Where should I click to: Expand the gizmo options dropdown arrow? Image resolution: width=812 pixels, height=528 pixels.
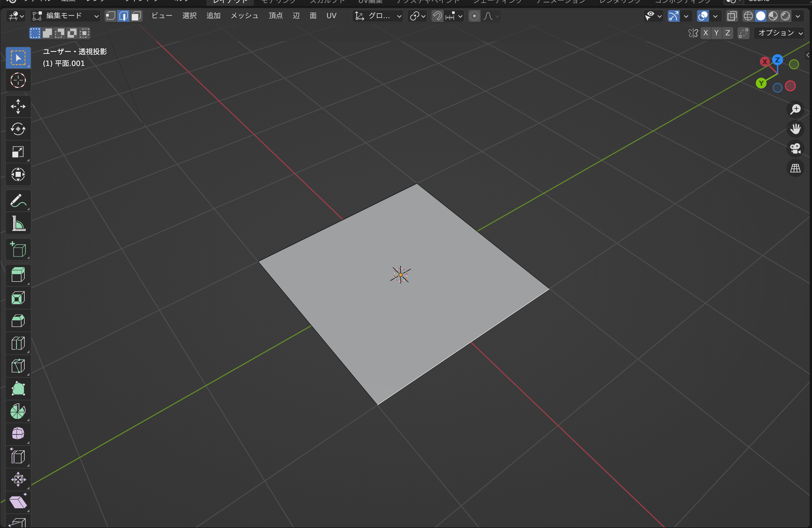tap(686, 16)
